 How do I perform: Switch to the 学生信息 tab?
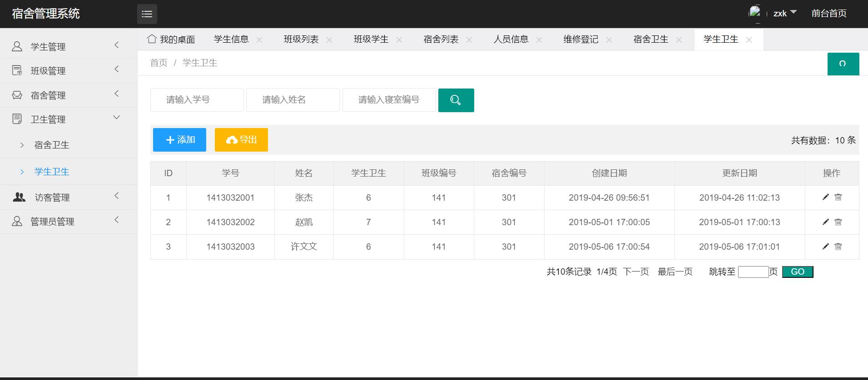(231, 39)
